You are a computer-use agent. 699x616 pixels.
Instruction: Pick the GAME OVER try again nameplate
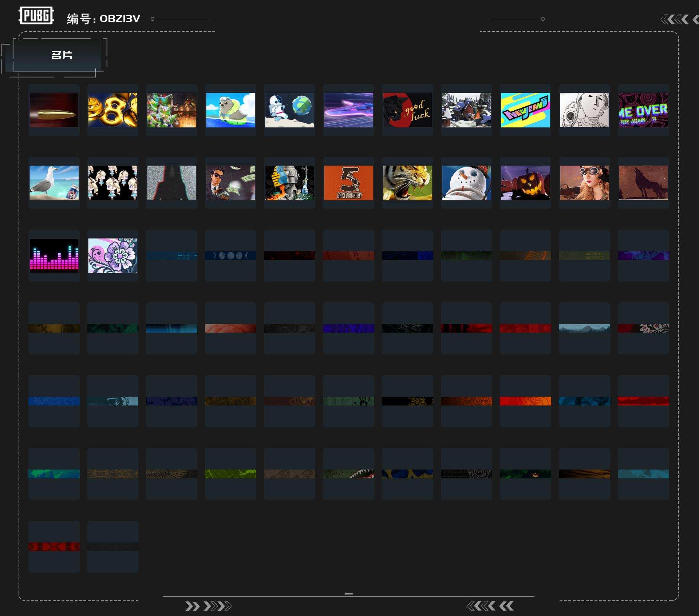click(644, 110)
